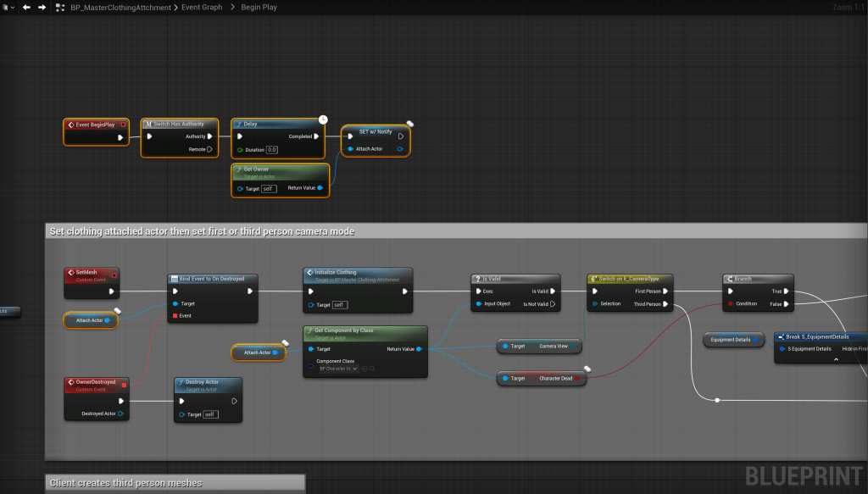868x494 pixels.
Task: Collapse the Break S_EquipmentDetails node pins
Action: [x=835, y=359]
